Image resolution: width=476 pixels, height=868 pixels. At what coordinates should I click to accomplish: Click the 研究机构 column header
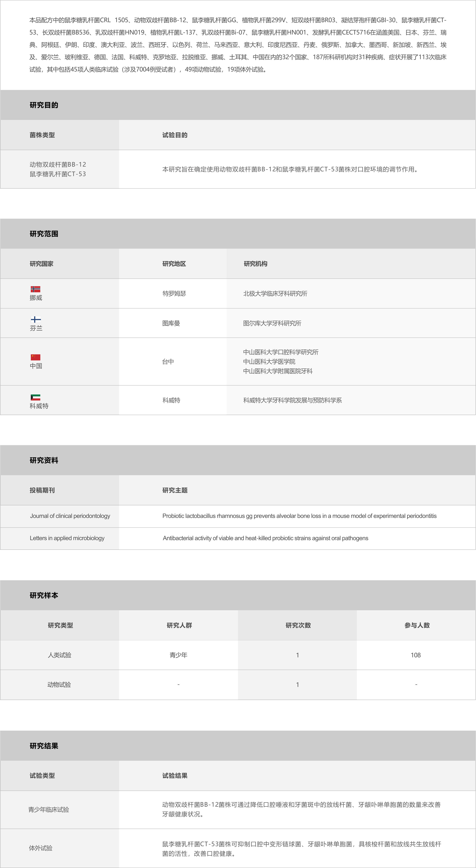pos(255,264)
